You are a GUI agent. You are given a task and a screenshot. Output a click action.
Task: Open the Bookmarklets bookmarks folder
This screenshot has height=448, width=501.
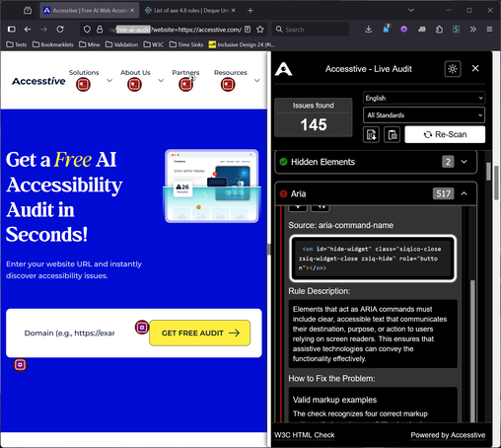click(53, 44)
